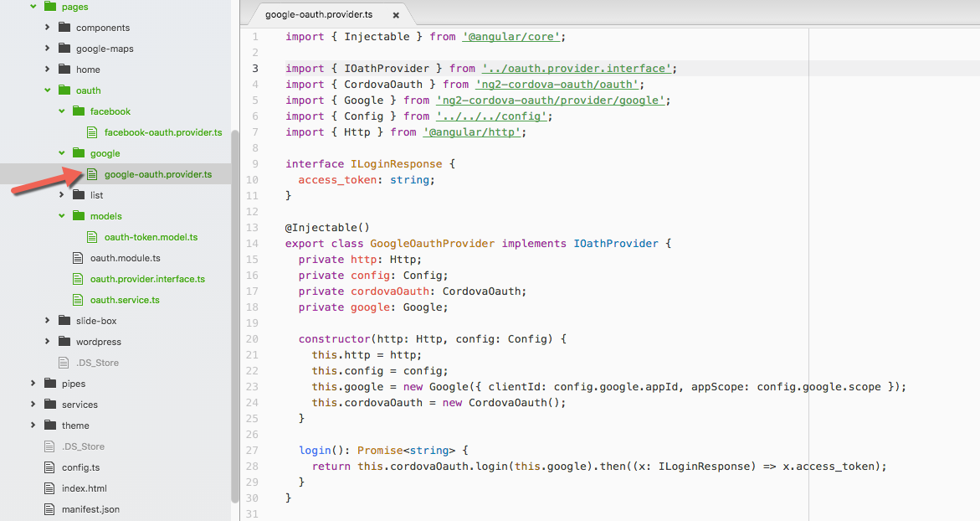980x521 pixels.
Task: Click the oauth.service.ts file icon
Action: coord(78,300)
